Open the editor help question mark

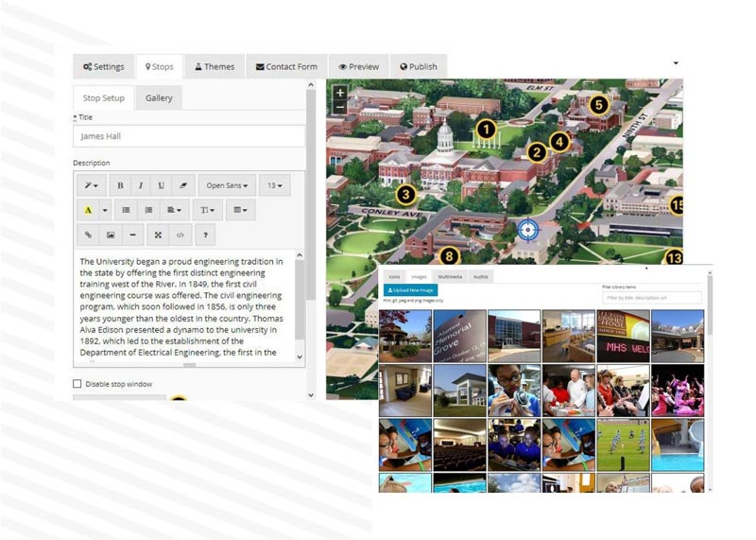(x=205, y=235)
